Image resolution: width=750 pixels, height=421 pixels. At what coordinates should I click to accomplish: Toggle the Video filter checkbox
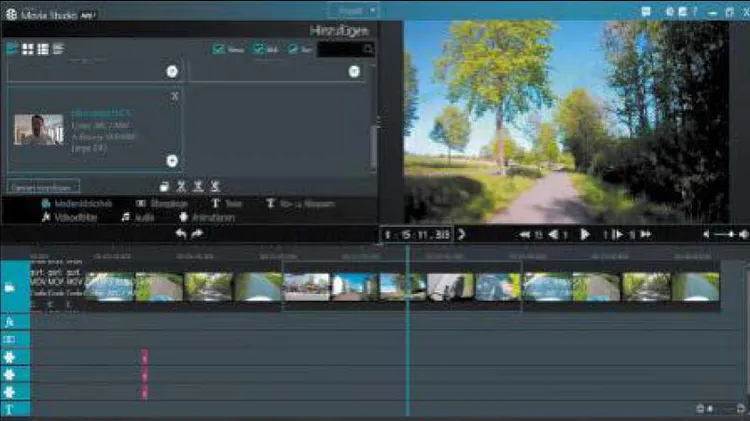tap(218, 49)
